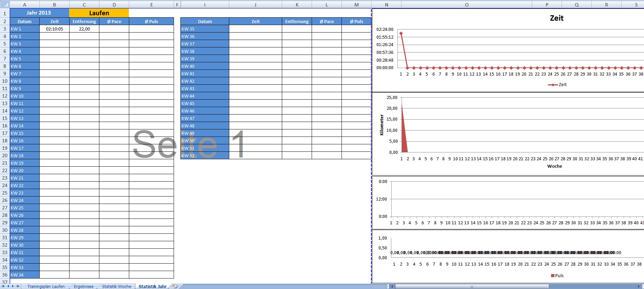644x289 pixels.
Task: Click the Zeit chart title
Action: [557, 18]
